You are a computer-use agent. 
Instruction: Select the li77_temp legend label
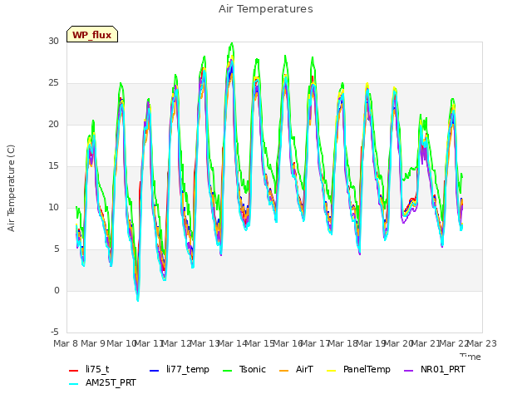(x=188, y=369)
